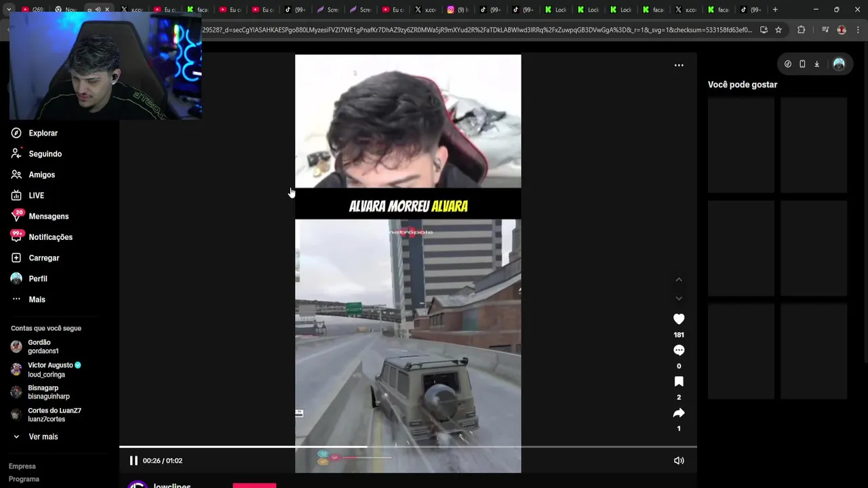Open the Mais menu in sidebar
The width and height of the screenshot is (868, 488).
[x=28, y=300]
